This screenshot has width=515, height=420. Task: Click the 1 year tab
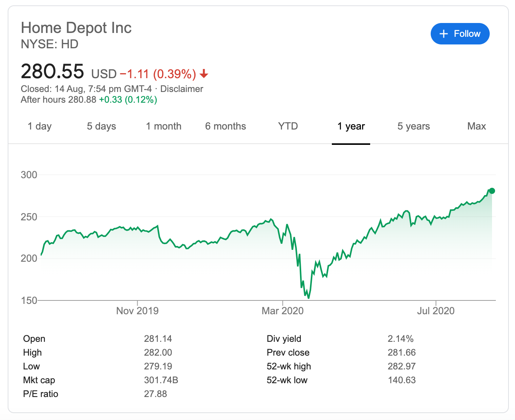(x=351, y=126)
